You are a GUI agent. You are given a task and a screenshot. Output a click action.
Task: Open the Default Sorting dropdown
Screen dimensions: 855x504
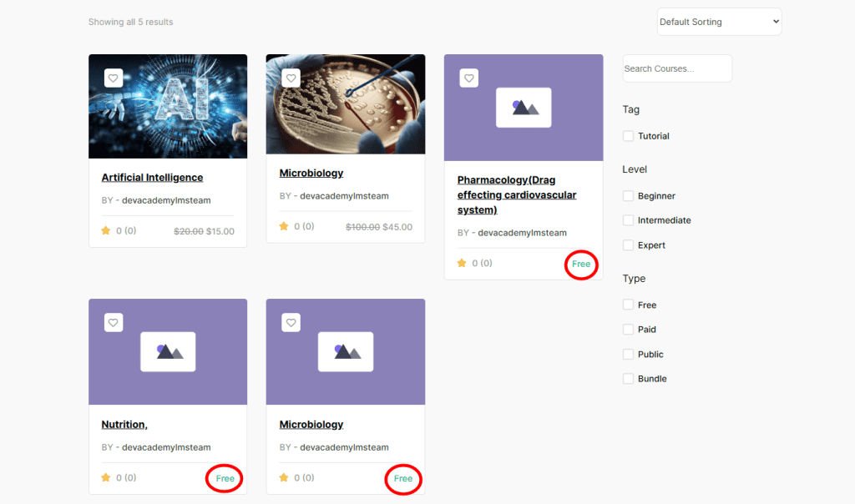point(719,22)
